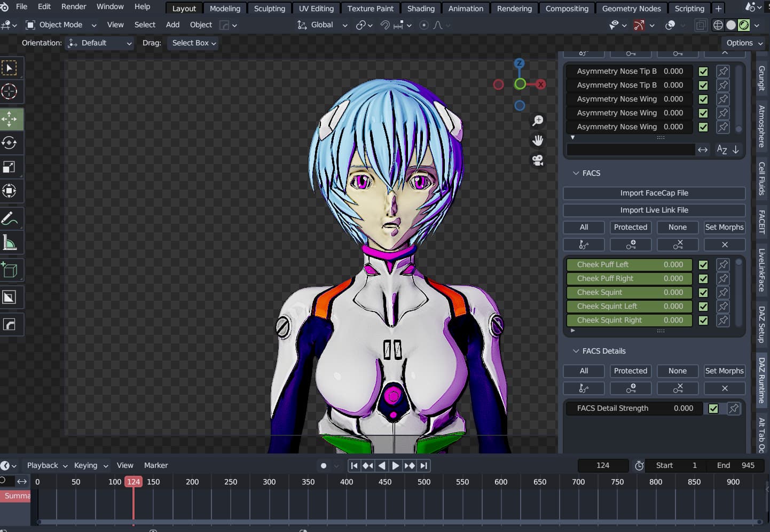Toggle camera view icon
The width and height of the screenshot is (770, 532).
(x=538, y=160)
